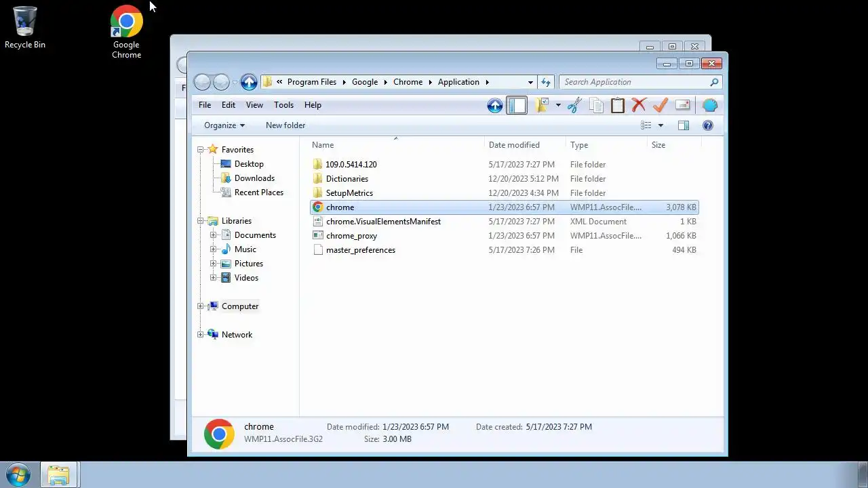Click the envelope email icon in toolbar
Image resolution: width=868 pixels, height=488 pixels.
(682, 105)
